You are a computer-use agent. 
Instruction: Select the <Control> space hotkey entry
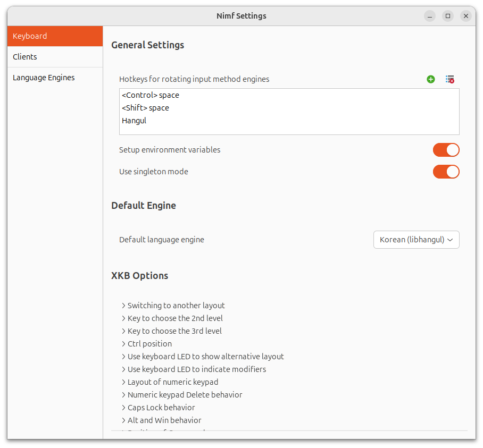click(289, 95)
